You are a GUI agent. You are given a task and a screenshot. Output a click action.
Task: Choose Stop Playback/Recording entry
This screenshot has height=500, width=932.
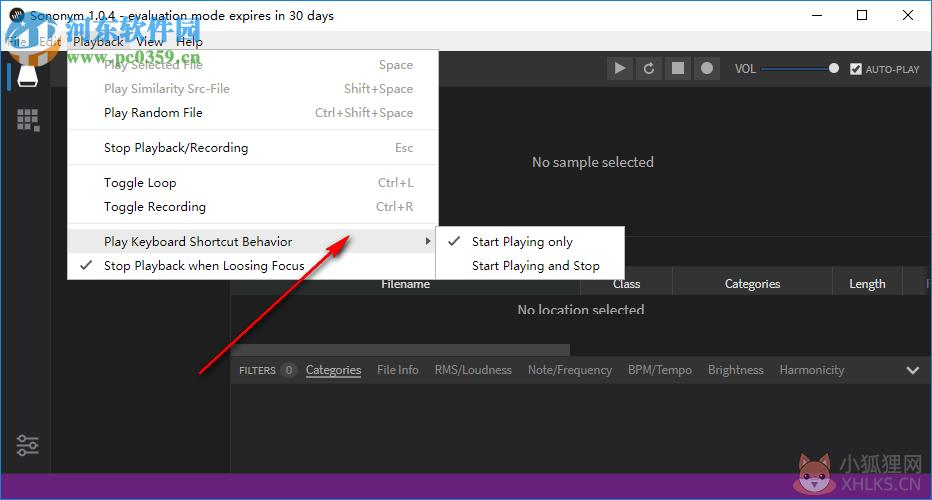(253, 147)
